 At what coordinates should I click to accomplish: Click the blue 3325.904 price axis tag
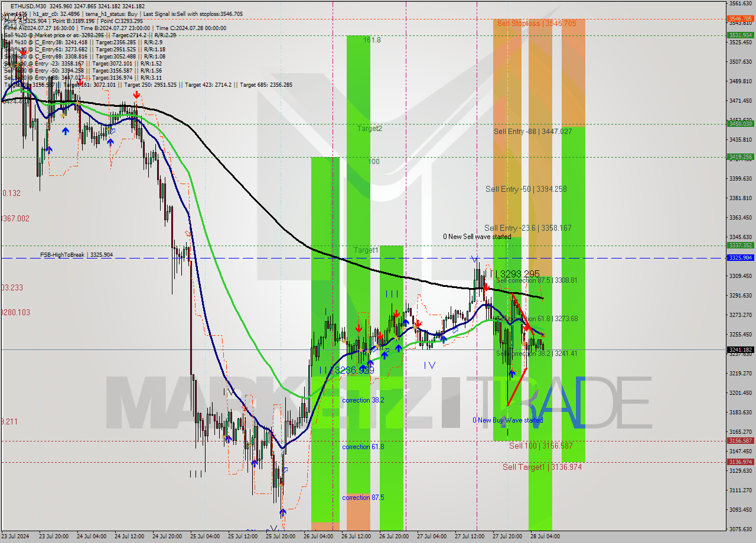coord(740,258)
